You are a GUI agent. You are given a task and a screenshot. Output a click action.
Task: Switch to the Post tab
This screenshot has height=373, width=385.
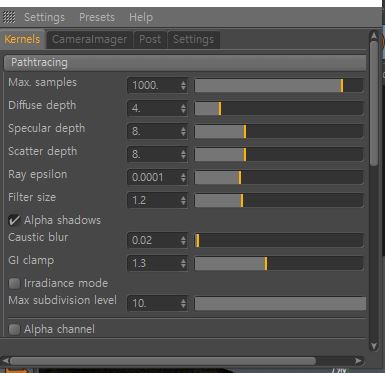pyautogui.click(x=150, y=40)
